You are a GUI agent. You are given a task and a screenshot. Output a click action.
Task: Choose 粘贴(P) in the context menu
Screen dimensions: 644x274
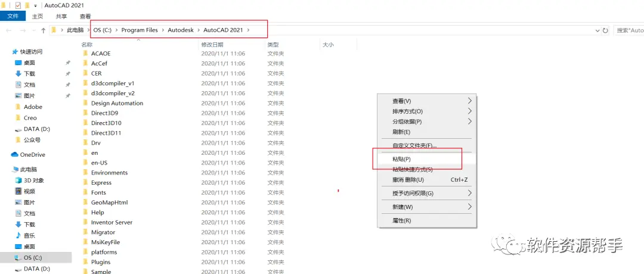(427, 158)
